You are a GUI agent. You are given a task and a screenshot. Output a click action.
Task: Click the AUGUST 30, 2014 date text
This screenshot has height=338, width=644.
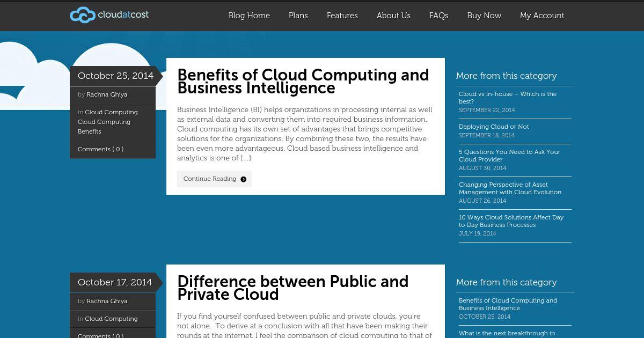tap(482, 168)
